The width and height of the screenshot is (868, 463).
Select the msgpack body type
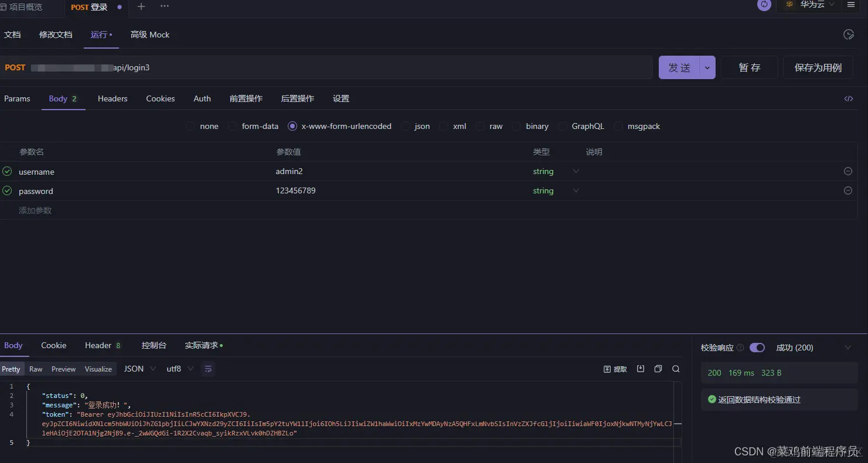point(618,126)
